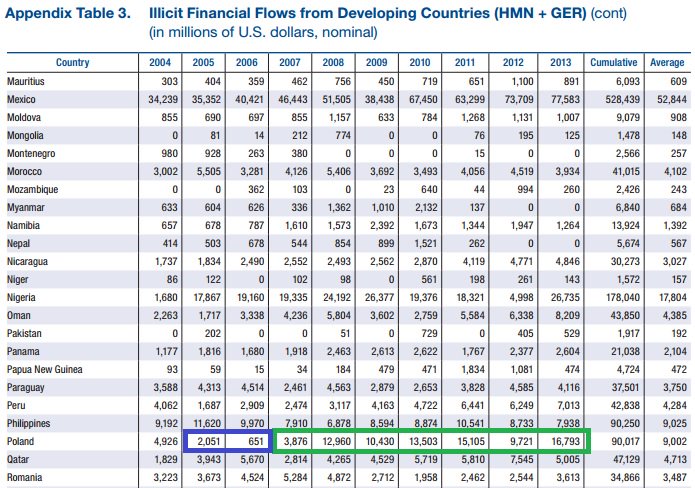Click the Nepal country name
Image resolution: width=695 pixels, height=488 pixels.
tap(19, 244)
